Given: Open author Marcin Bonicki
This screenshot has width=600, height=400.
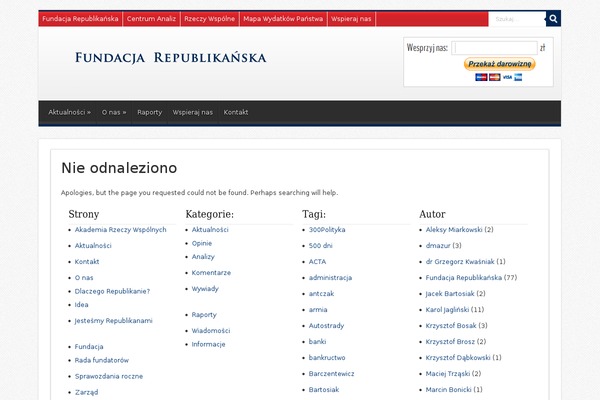Looking at the screenshot, I should (448, 390).
